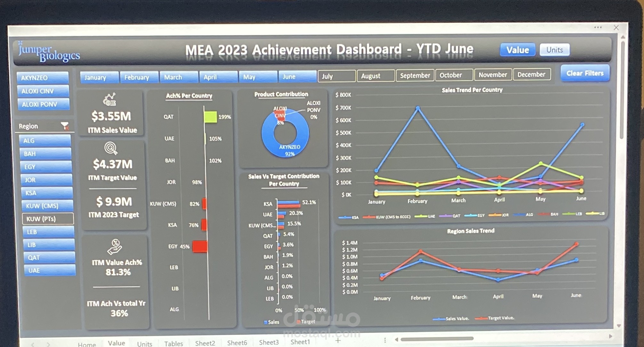The height and width of the screenshot is (347, 644).
Task: Click the Sales Trend Per Country title
Action: click(472, 90)
